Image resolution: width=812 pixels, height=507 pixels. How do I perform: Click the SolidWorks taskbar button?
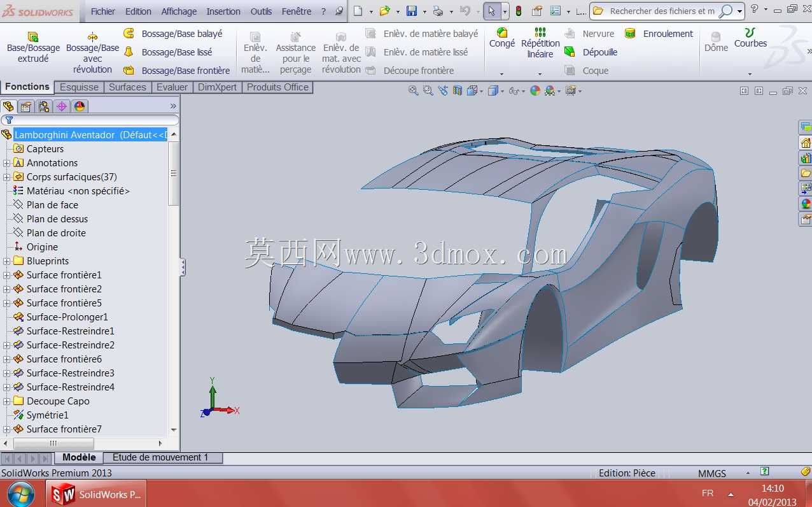(97, 494)
